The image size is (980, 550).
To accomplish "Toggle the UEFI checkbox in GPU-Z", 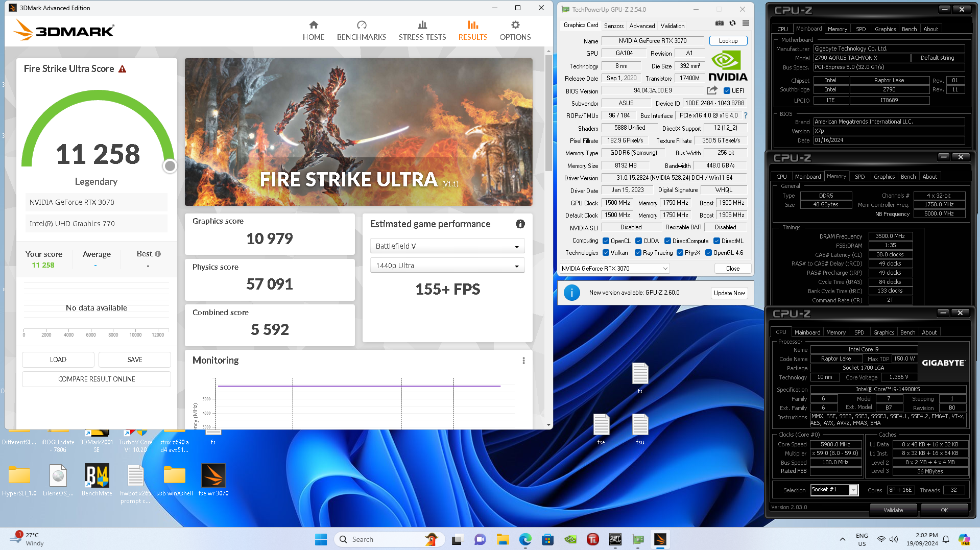I will tap(727, 91).
